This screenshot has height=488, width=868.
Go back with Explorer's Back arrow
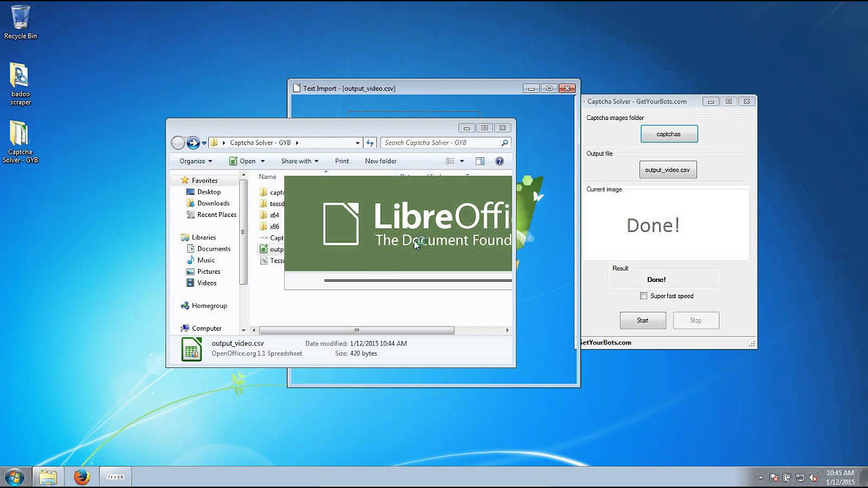178,143
